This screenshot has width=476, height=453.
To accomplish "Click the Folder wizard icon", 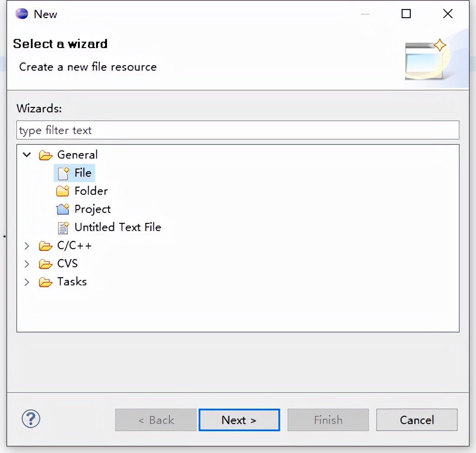I will click(x=63, y=191).
